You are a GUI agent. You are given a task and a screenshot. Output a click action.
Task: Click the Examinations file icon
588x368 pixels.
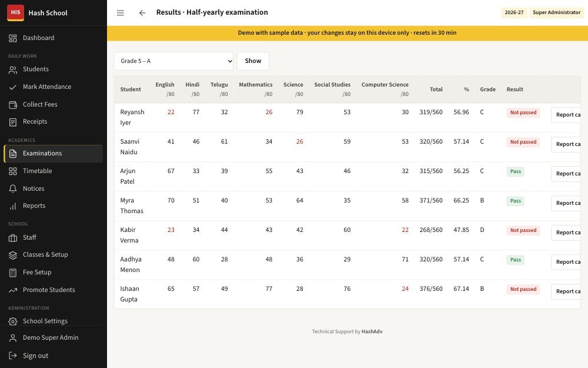(x=13, y=154)
